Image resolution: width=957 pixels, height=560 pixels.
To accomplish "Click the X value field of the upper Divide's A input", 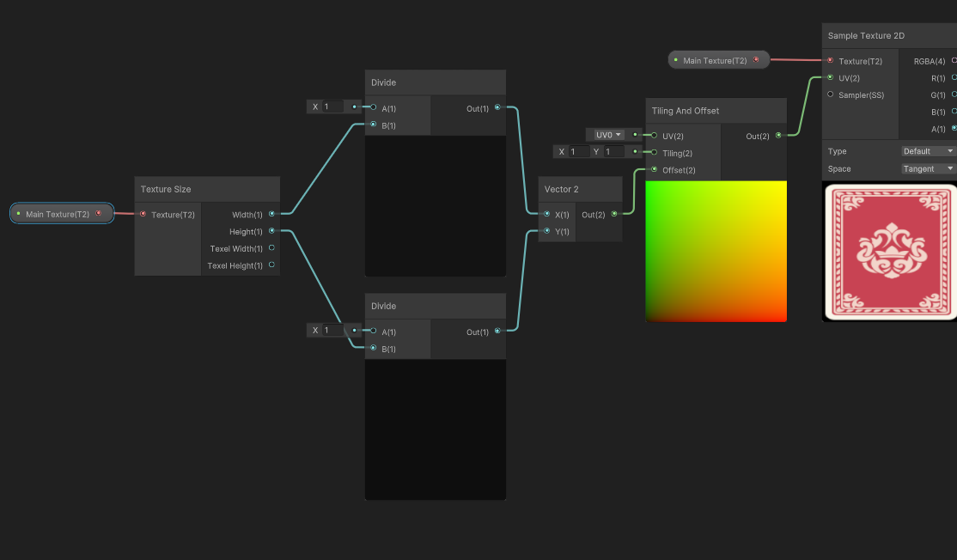I will pyautogui.click(x=332, y=107).
